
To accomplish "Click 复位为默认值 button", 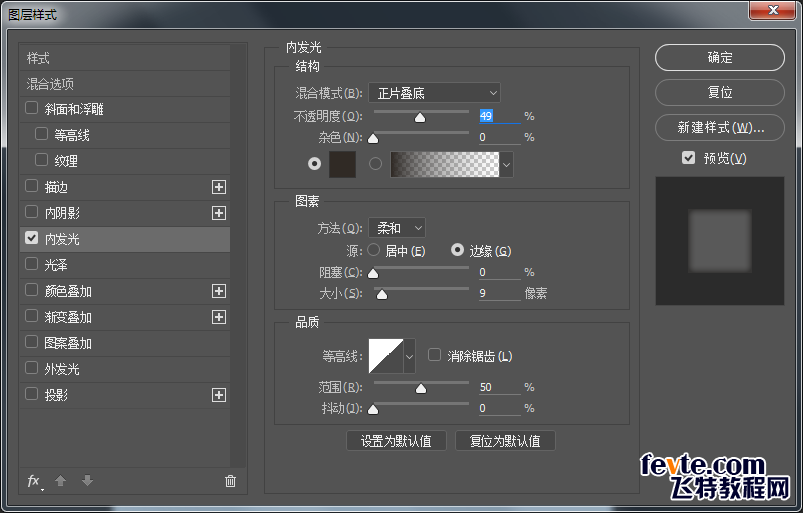I will (505, 441).
